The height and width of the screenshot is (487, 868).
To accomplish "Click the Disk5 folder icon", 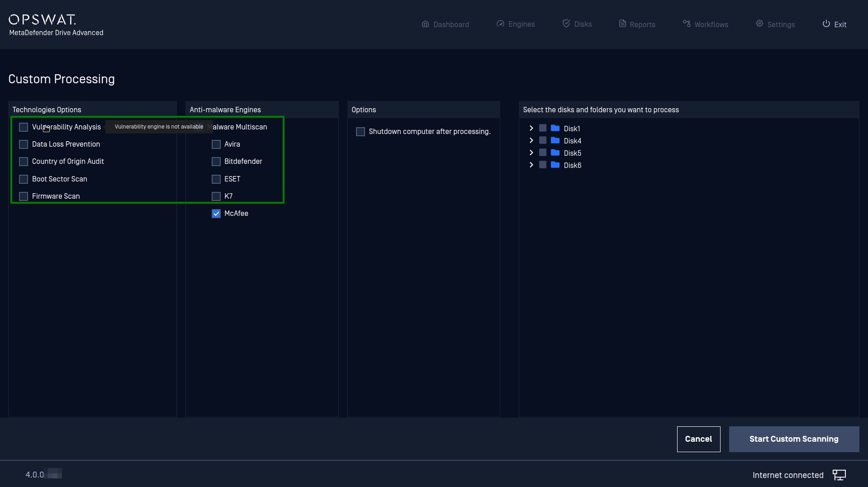I will click(x=555, y=153).
